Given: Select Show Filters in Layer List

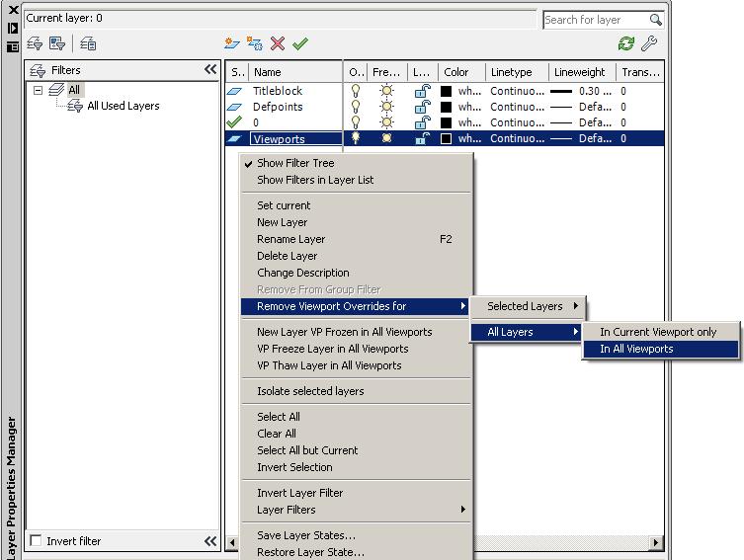Looking at the screenshot, I should (x=356, y=180).
